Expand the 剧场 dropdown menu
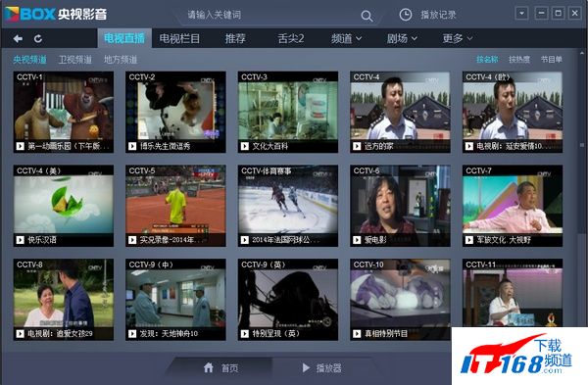 (x=402, y=38)
